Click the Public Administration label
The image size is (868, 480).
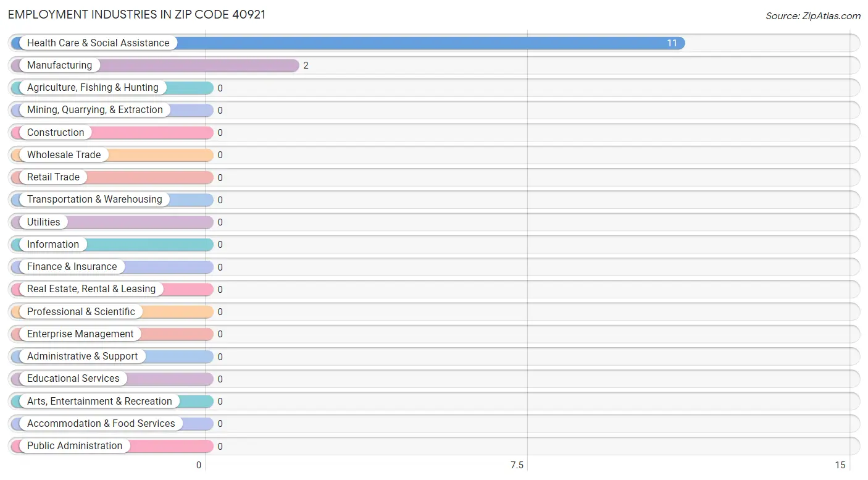click(75, 446)
